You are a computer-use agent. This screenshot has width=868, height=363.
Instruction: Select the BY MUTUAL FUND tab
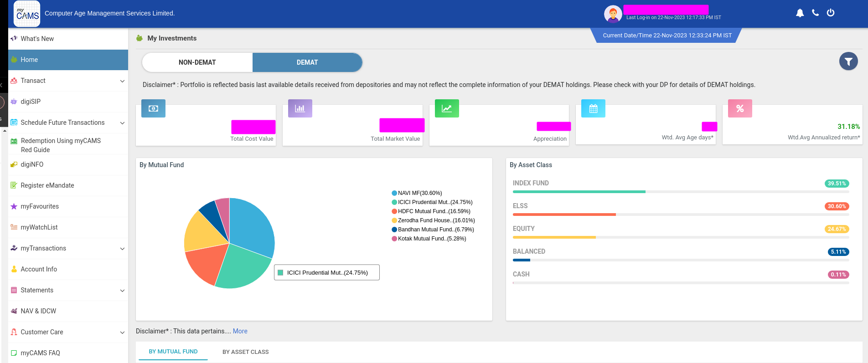click(173, 352)
